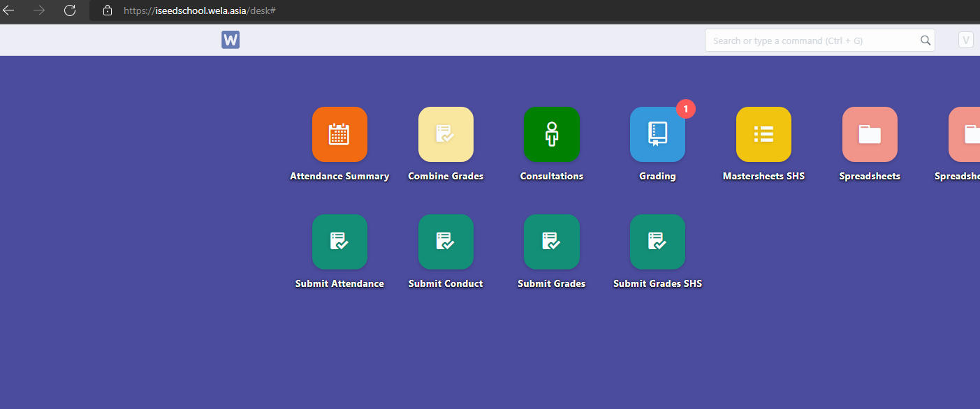980x409 pixels.
Task: Open the Submit Attendance icon
Action: [x=339, y=241]
